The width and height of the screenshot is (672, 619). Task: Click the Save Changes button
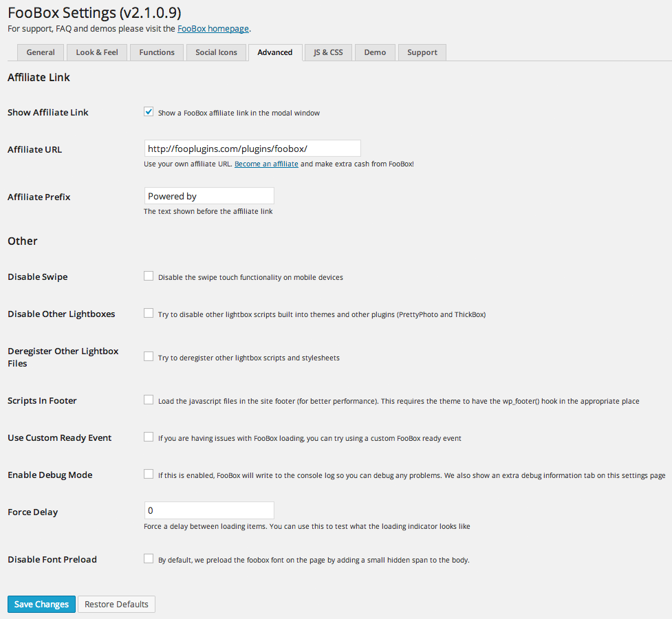tap(41, 604)
